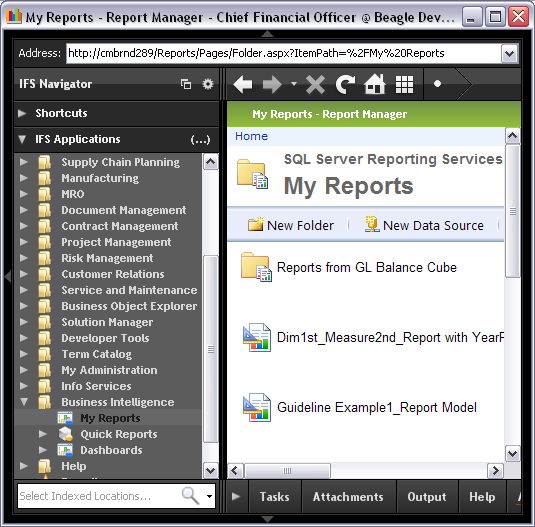Go to the Home page icon
The image size is (535, 527).
[375, 84]
